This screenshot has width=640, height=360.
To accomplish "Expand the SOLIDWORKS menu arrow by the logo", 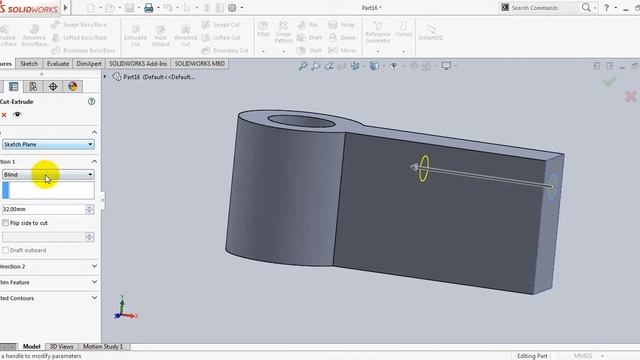I will (65, 8).
